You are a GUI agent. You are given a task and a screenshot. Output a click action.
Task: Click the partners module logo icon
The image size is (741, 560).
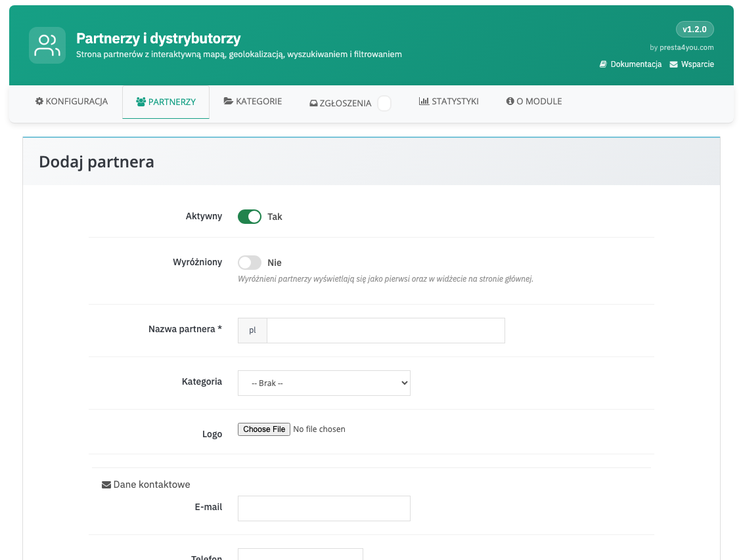tap(47, 45)
